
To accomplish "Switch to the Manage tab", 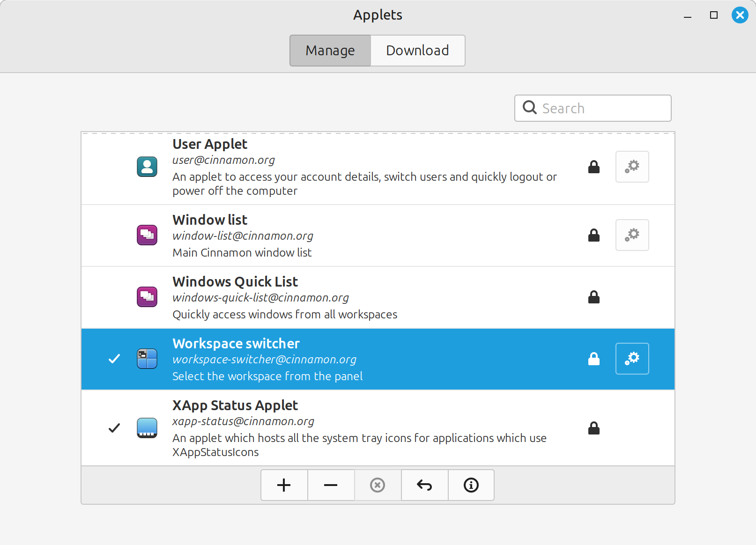I will (330, 51).
